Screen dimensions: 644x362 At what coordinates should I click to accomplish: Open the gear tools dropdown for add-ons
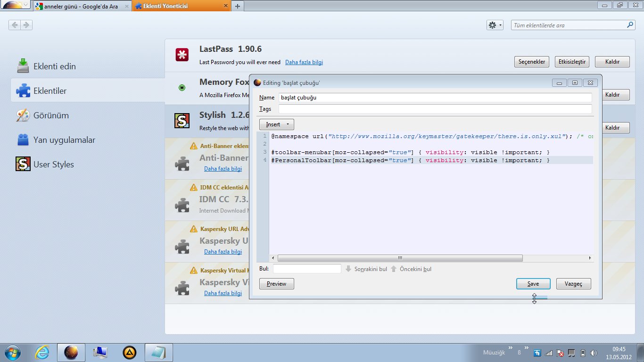(495, 25)
